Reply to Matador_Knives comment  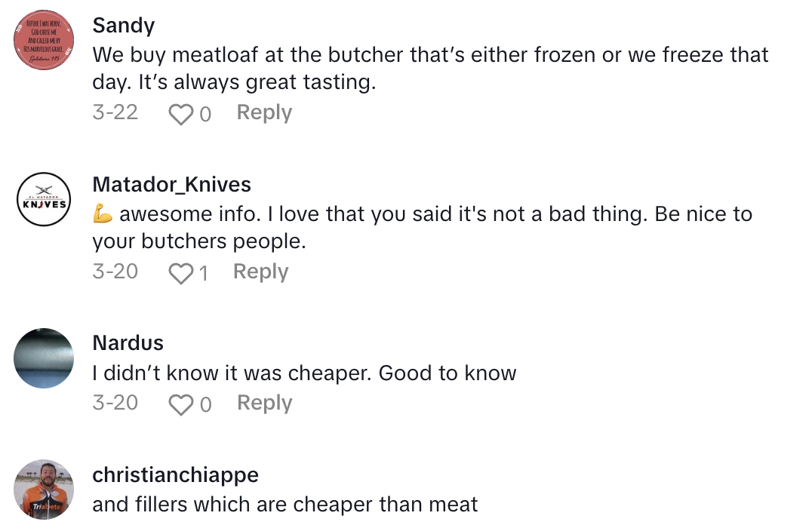[x=260, y=272]
